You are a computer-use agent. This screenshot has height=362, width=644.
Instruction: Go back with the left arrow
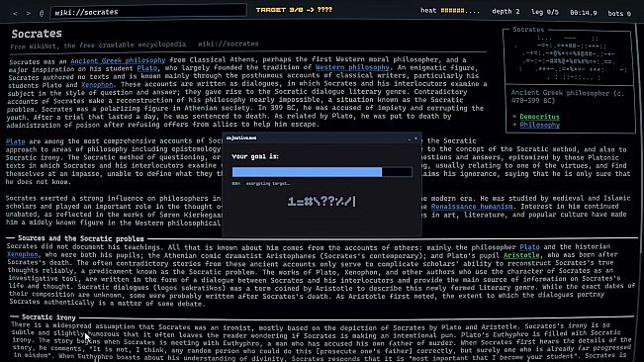click(15, 13)
